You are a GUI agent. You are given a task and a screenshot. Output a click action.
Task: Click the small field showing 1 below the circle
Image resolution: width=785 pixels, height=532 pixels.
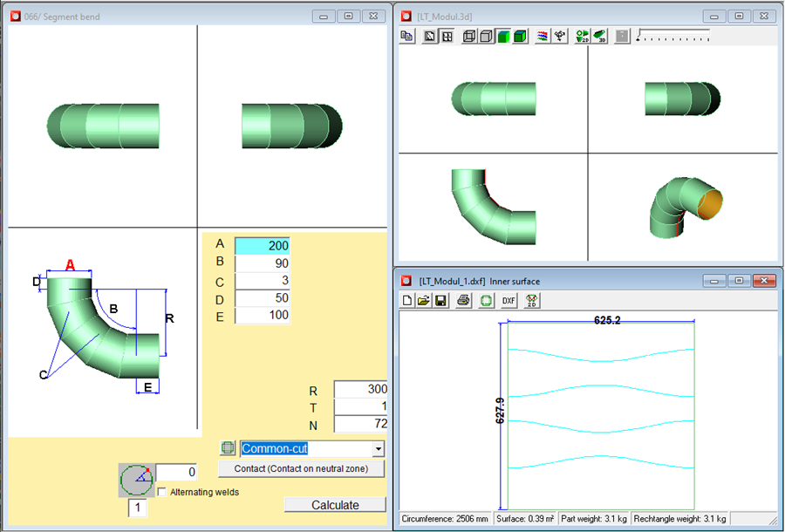[138, 508]
